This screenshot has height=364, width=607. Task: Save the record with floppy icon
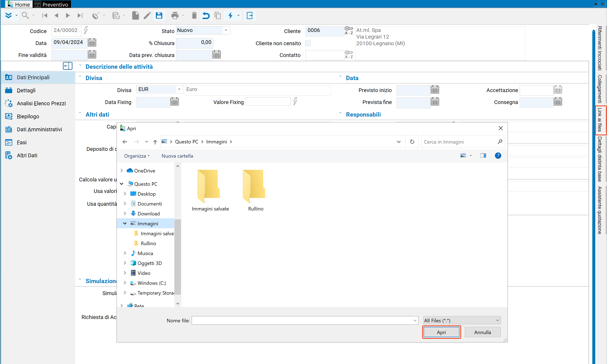(159, 15)
